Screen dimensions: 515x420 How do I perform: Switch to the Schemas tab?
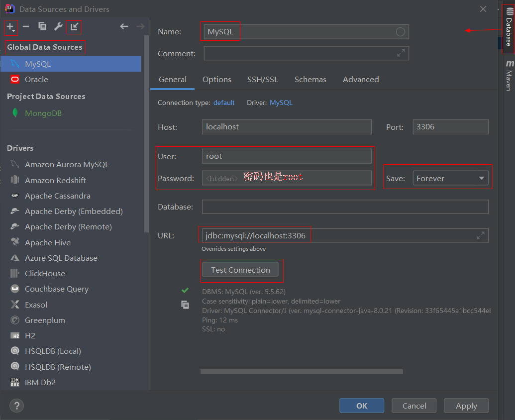pyautogui.click(x=310, y=80)
